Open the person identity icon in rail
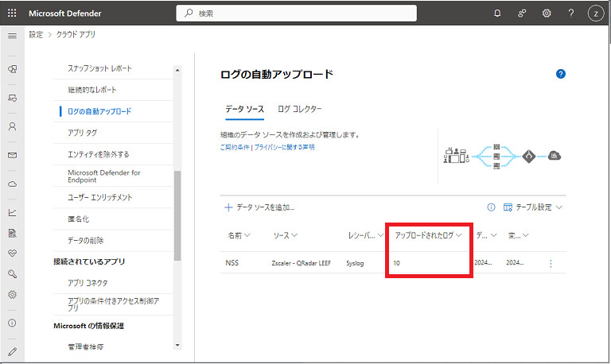 [x=13, y=126]
